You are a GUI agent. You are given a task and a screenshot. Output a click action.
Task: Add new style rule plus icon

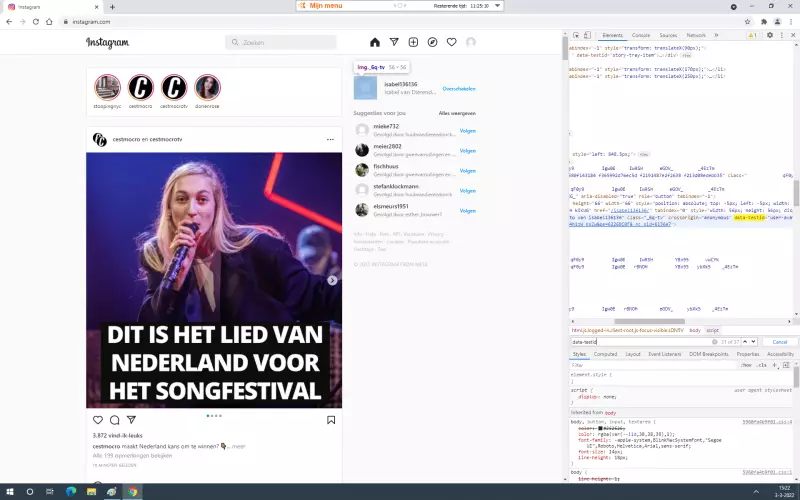(x=774, y=365)
